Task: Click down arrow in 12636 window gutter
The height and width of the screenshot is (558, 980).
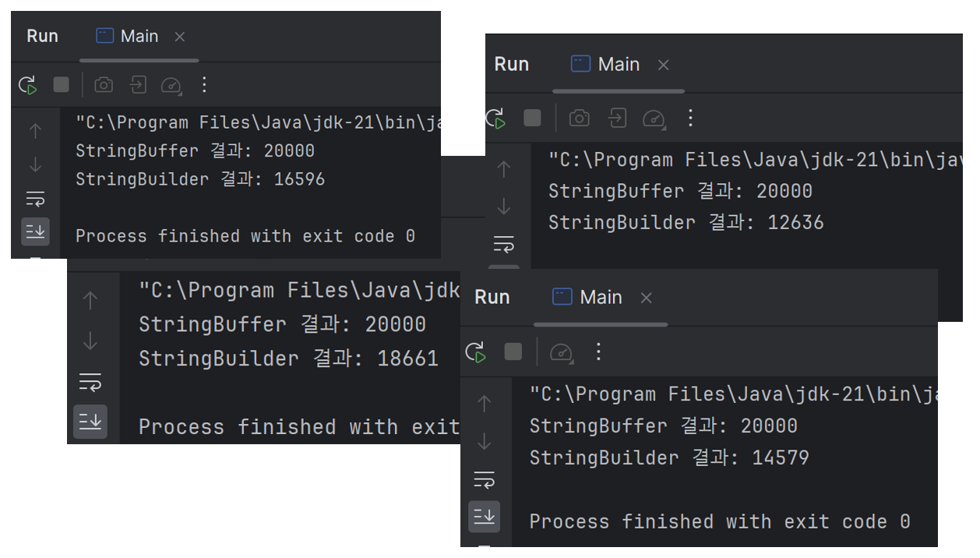Action: pos(504,206)
